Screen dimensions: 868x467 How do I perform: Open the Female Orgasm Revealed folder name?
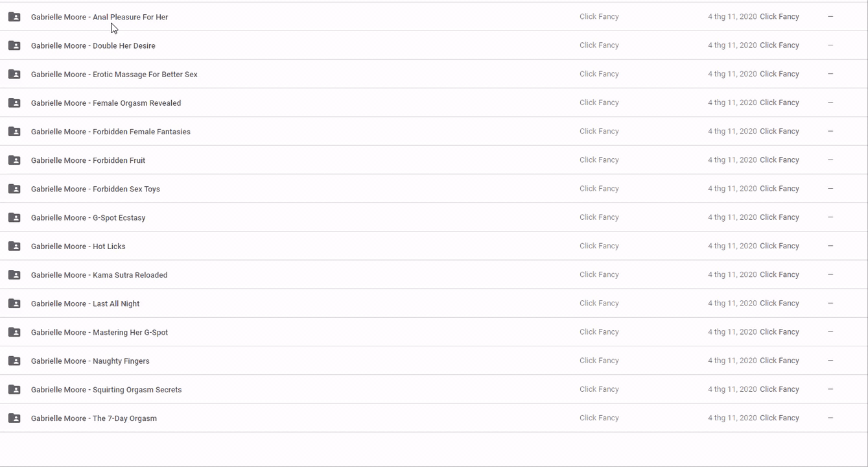tap(106, 103)
